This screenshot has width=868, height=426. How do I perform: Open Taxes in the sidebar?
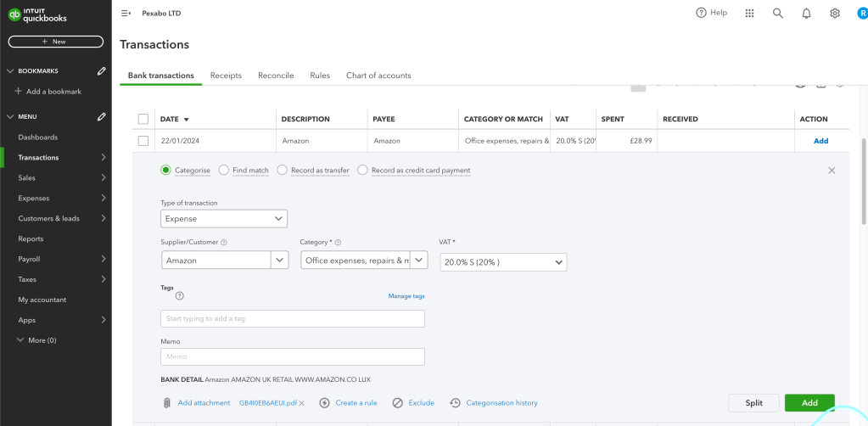27,279
